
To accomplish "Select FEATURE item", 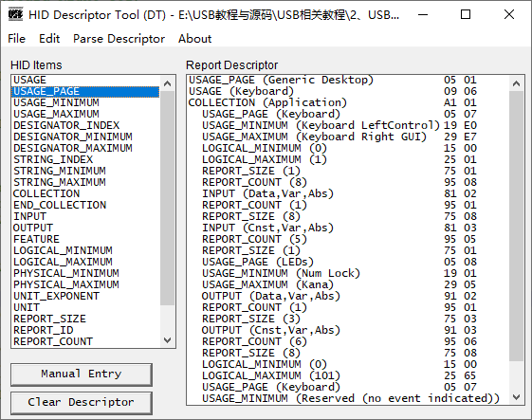I will (x=85, y=239).
